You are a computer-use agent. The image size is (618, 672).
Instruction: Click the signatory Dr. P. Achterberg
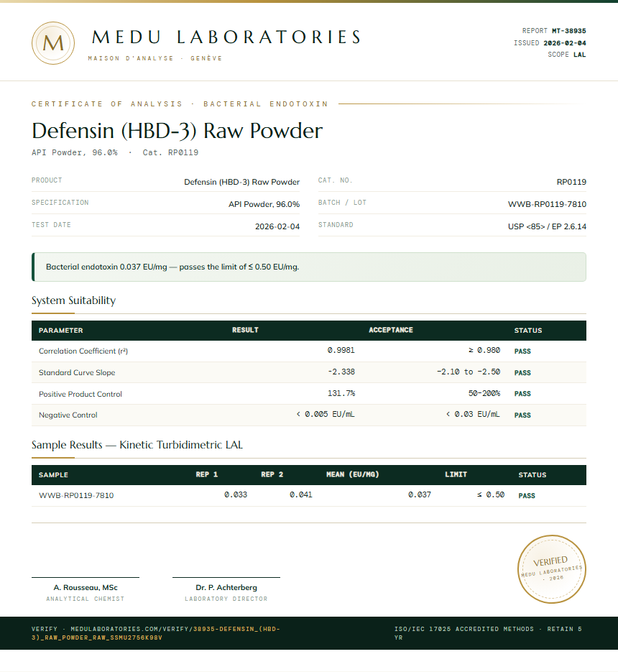[226, 588]
